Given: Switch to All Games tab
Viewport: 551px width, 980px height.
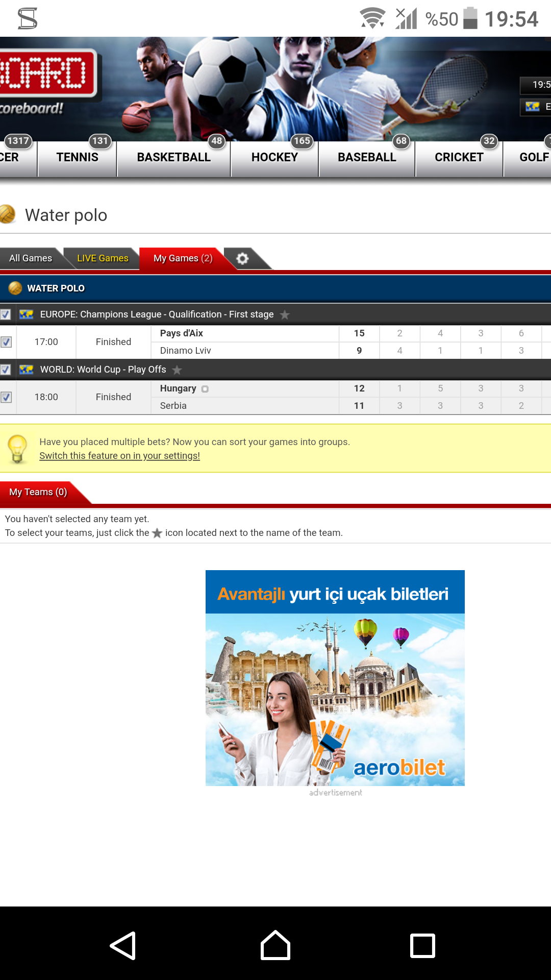Looking at the screenshot, I should click(x=31, y=258).
